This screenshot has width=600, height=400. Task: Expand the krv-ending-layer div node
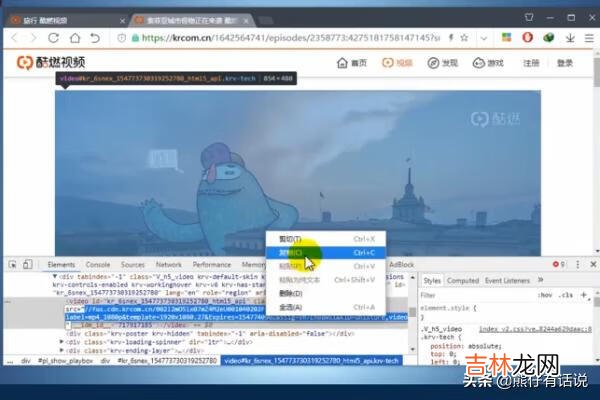[x=62, y=351]
